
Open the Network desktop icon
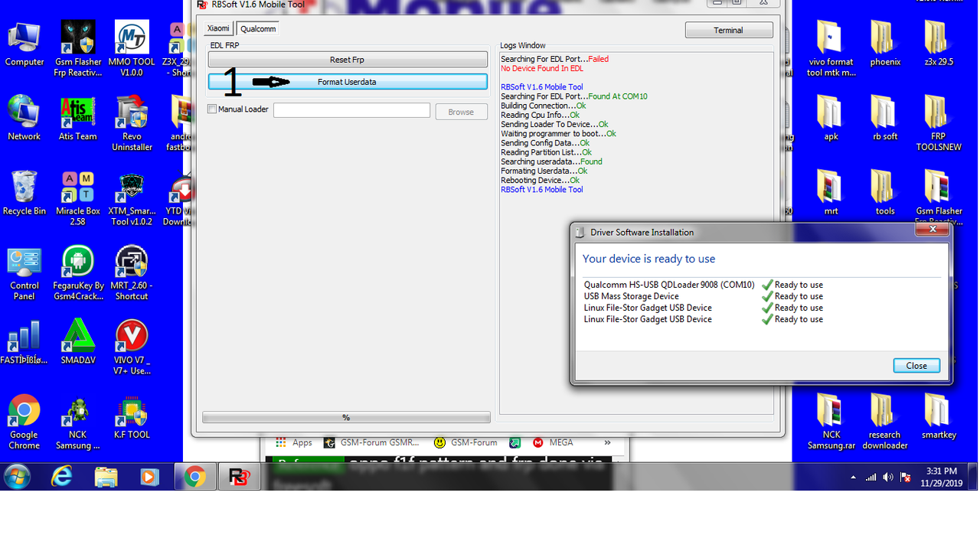24,118
